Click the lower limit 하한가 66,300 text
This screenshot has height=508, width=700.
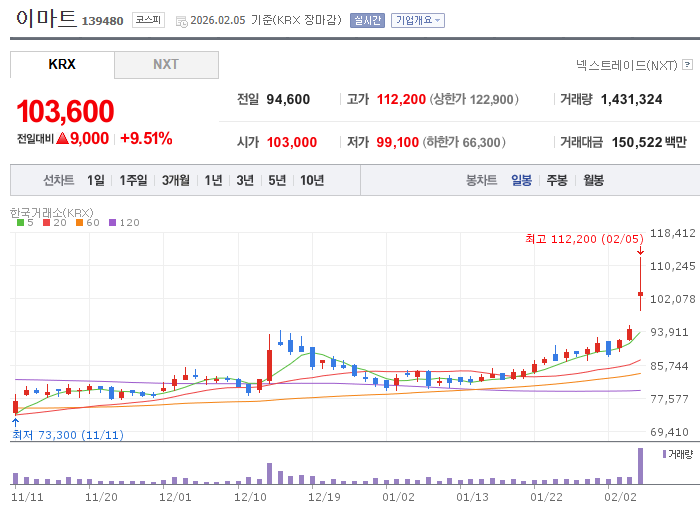[464, 142]
